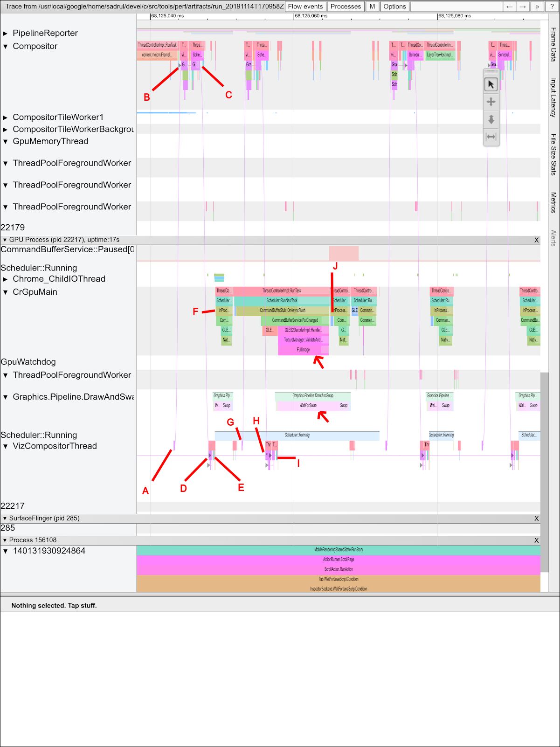Viewport: 560px width, 747px height.
Task: Open the Frame Data side tab
Action: (x=553, y=44)
